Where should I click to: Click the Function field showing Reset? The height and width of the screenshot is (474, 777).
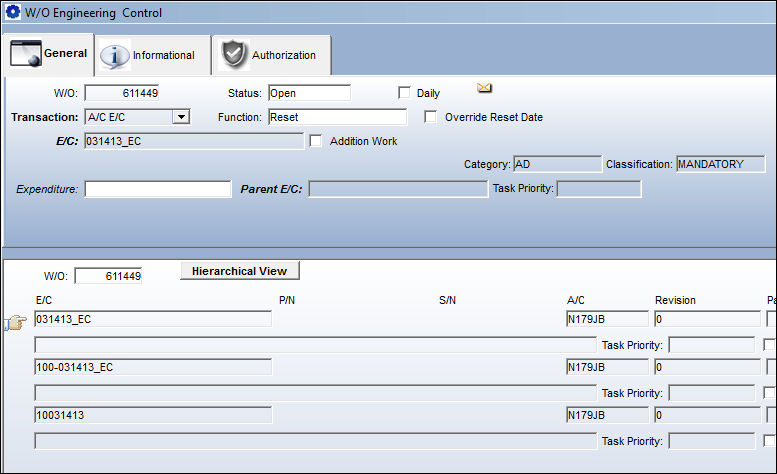[x=337, y=117]
